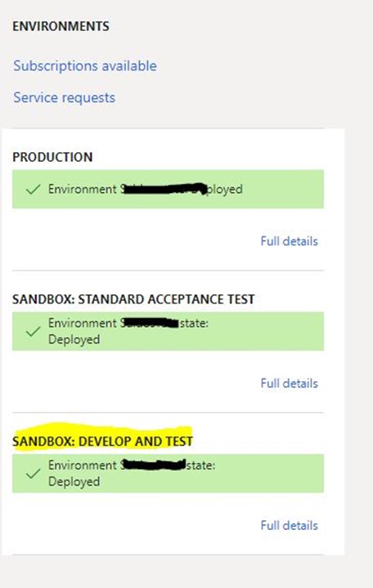Click the word state: in Develop and Test banner
This screenshot has width=373, height=588.
coord(201,465)
